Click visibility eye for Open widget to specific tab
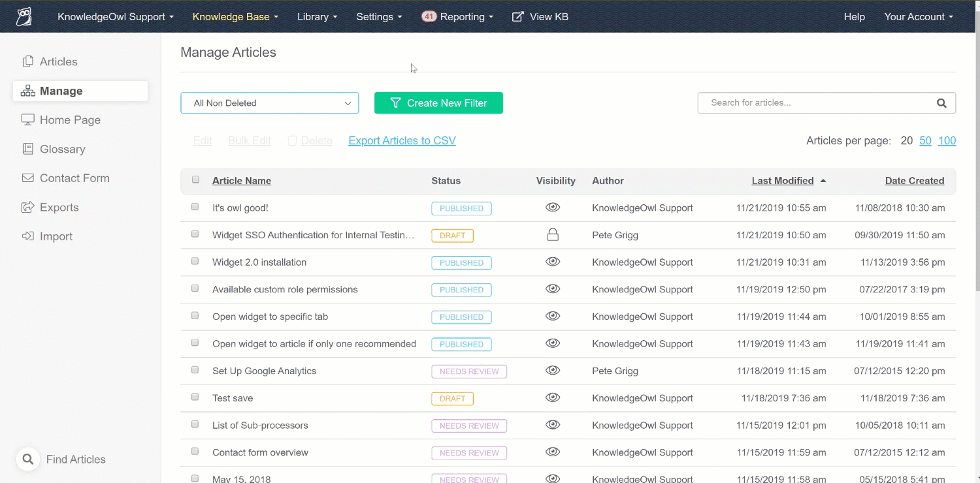This screenshot has height=483, width=980. click(553, 317)
